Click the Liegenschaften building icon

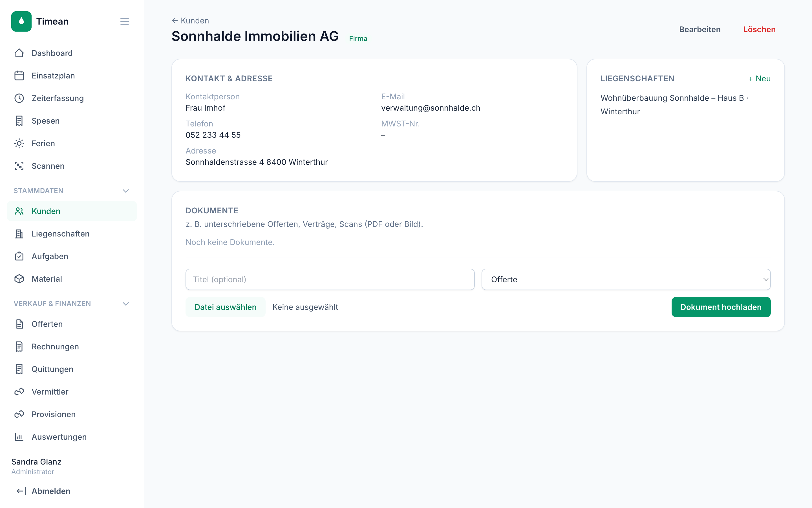coord(19,234)
